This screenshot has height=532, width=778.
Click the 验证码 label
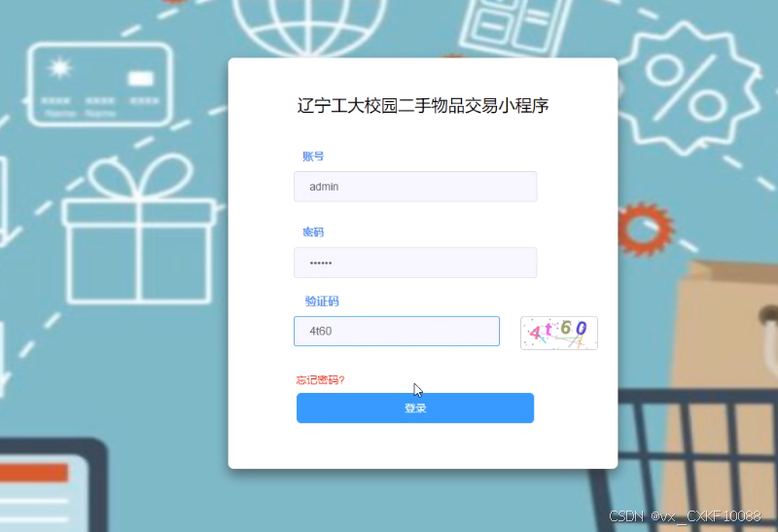[322, 301]
